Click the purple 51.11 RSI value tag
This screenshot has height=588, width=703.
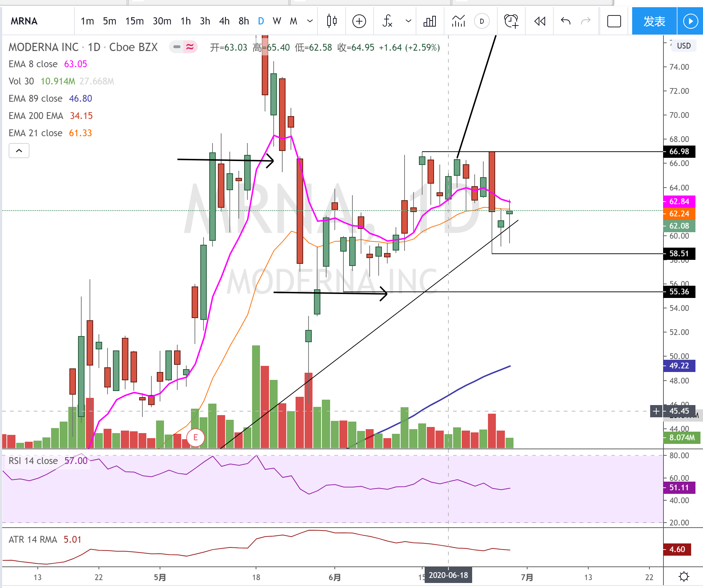[679, 487]
